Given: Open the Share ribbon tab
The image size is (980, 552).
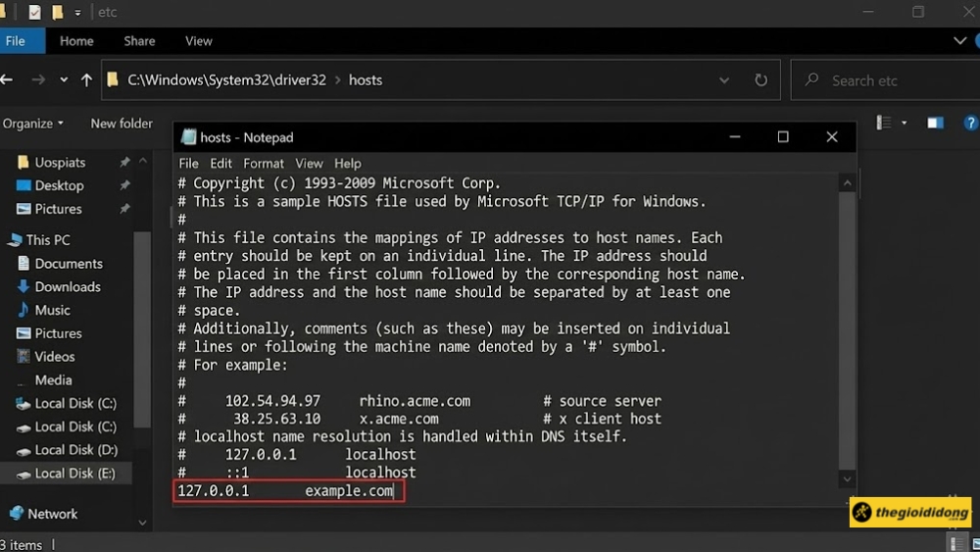Looking at the screenshot, I should 139,41.
